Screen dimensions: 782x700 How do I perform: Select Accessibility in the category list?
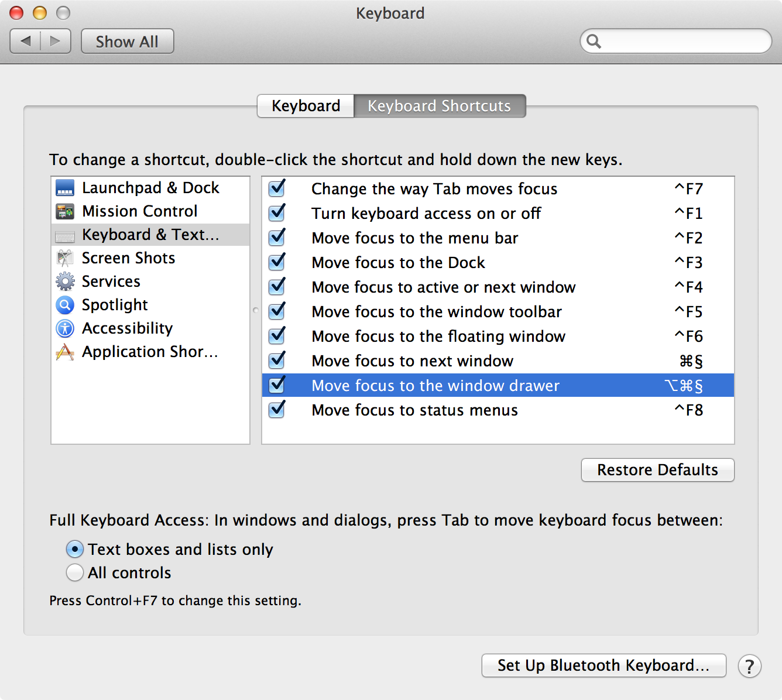point(150,328)
